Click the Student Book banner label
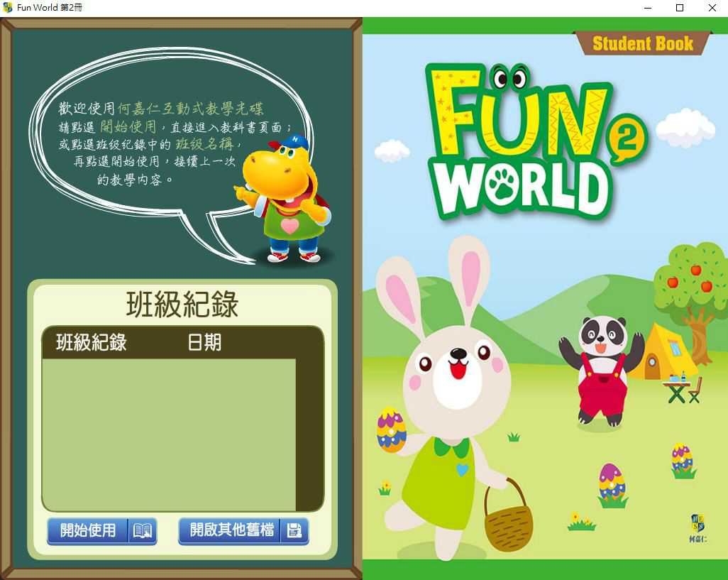Viewport: 728px width, 580px height. [643, 43]
